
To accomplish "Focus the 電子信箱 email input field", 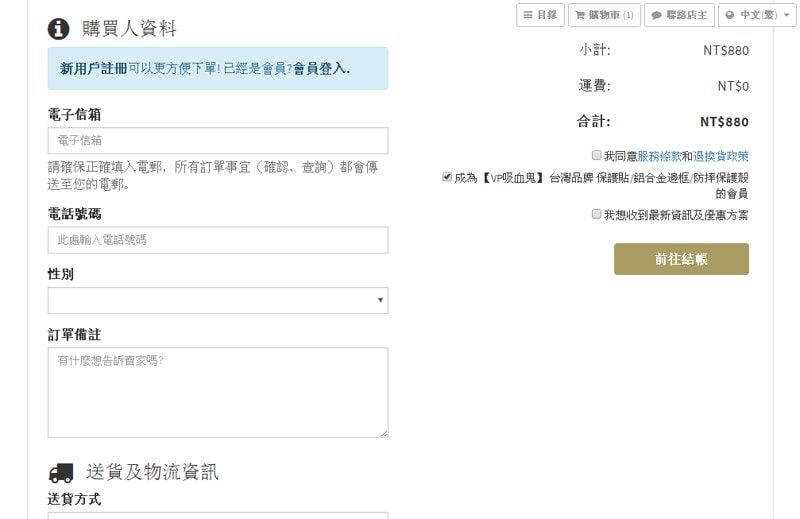I will point(217,141).
